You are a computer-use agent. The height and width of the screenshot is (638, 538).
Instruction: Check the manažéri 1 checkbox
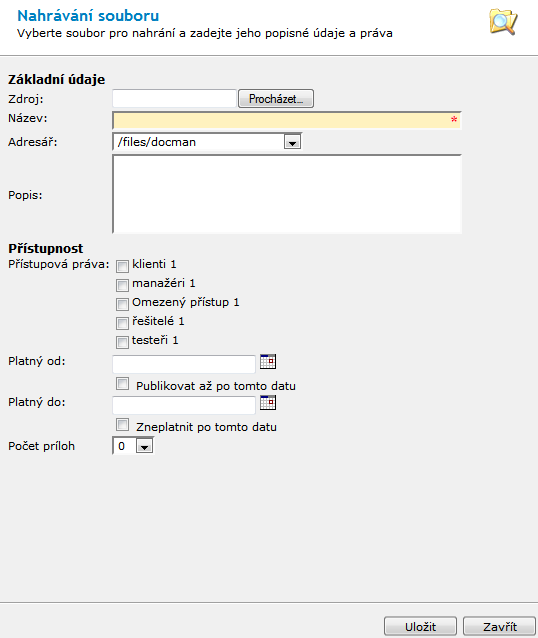point(122,285)
